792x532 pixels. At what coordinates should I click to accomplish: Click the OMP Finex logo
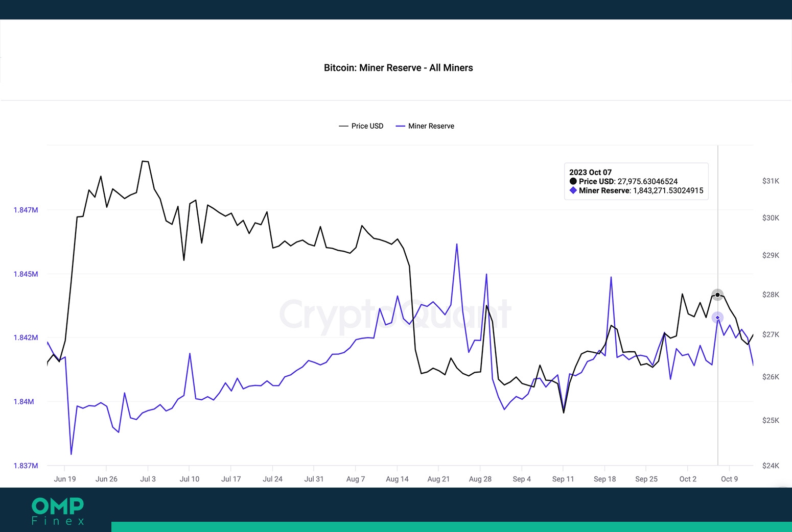pyautogui.click(x=58, y=511)
